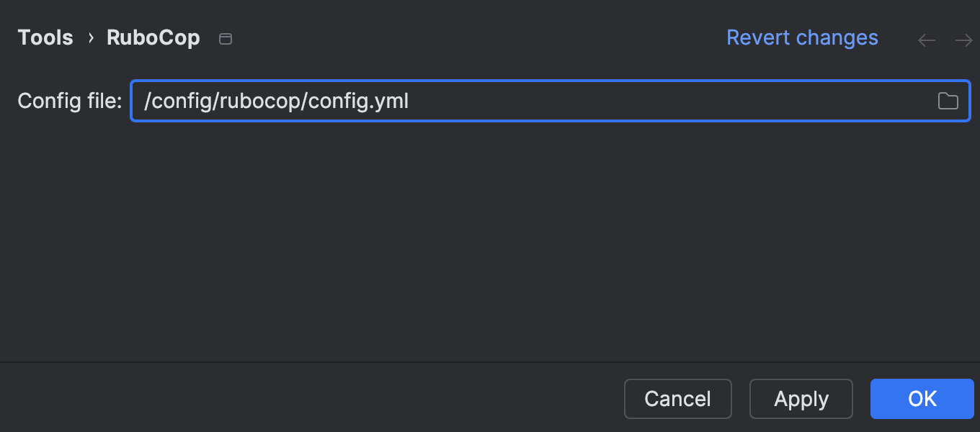980x432 pixels.
Task: Click config.yml at the path's end
Action: [x=359, y=101]
